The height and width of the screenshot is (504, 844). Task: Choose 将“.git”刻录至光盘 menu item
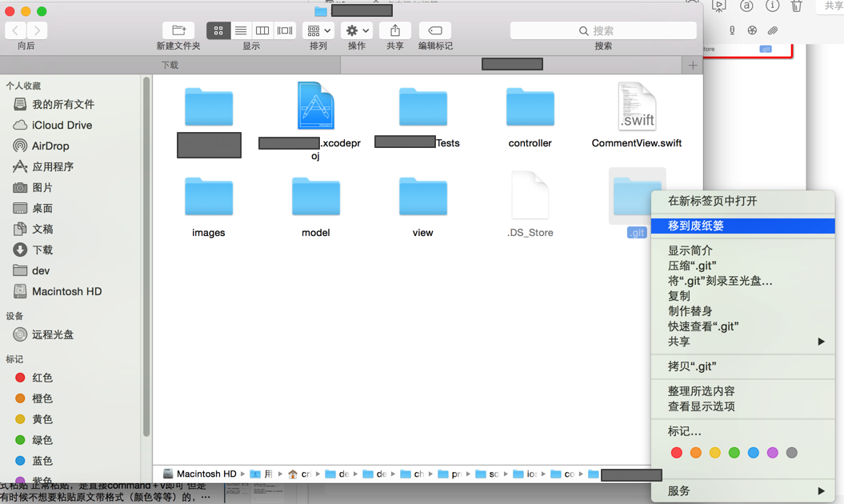(743, 281)
